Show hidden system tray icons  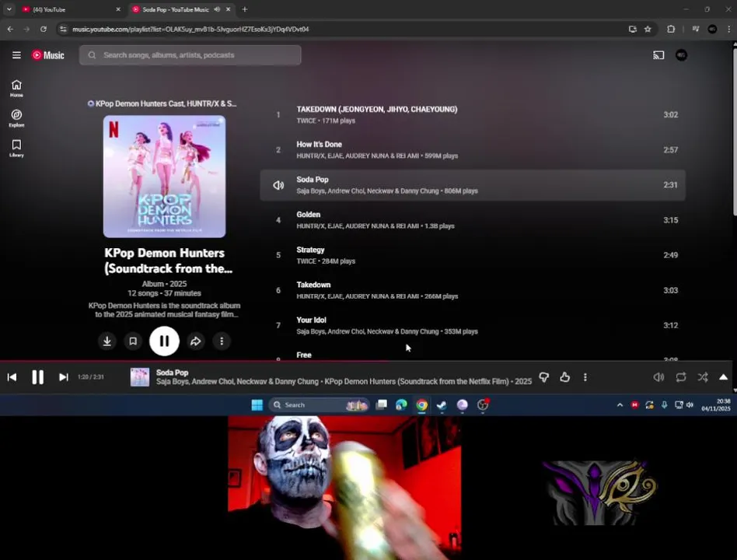620,405
